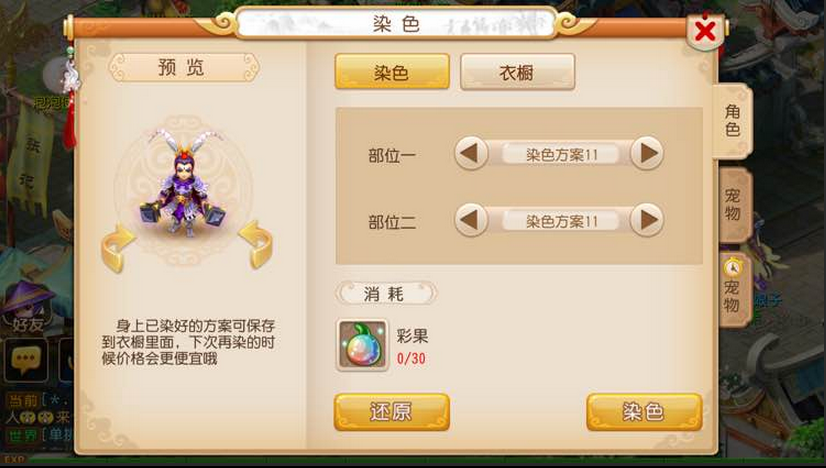Viewport: 826px width, 468px height.
Task: Rotate character preview with left golden arrow
Action: (117, 247)
